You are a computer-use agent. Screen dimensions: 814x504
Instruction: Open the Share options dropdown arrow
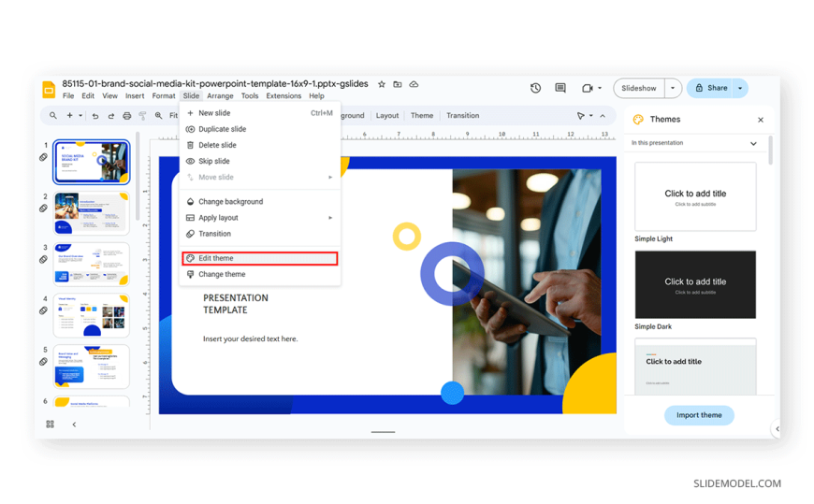point(740,88)
